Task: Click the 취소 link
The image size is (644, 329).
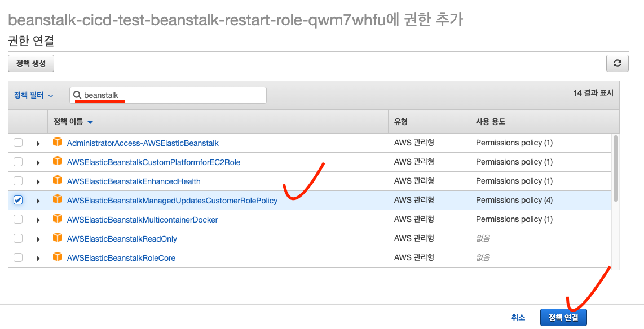Action: click(x=518, y=318)
